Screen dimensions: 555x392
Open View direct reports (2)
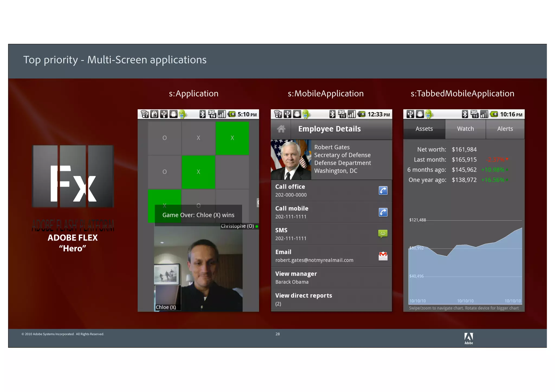pos(331,300)
